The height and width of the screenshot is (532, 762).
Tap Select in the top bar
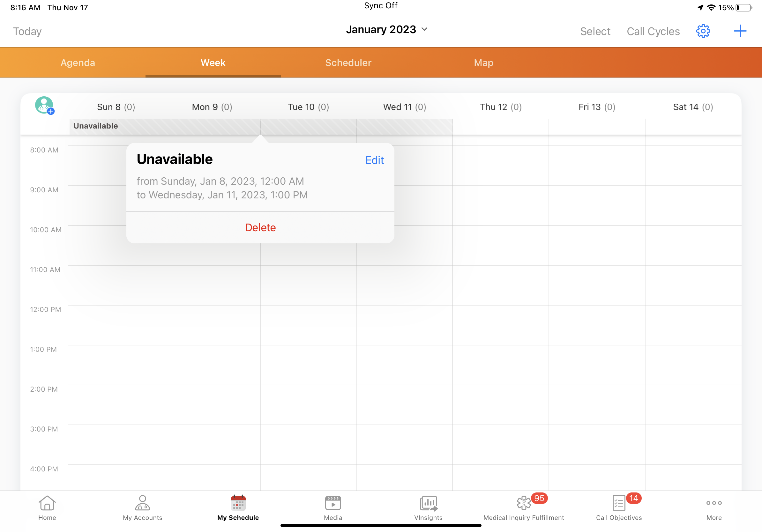click(x=595, y=31)
